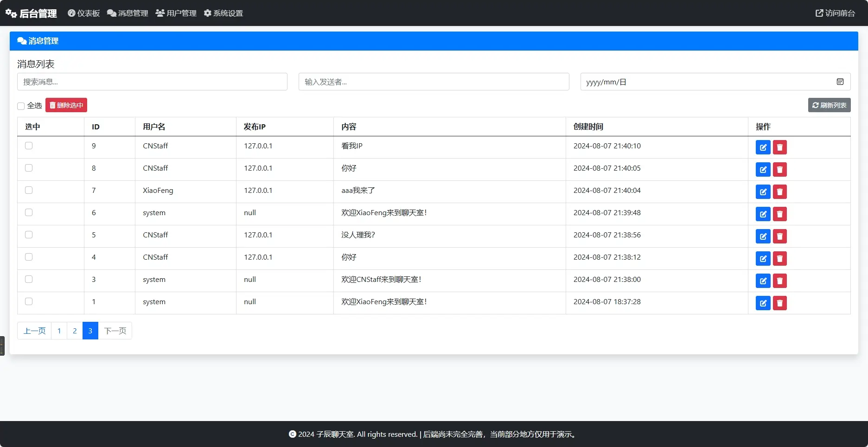Focus the 搜索消息 search input field
The height and width of the screenshot is (447, 868).
pyautogui.click(x=152, y=82)
